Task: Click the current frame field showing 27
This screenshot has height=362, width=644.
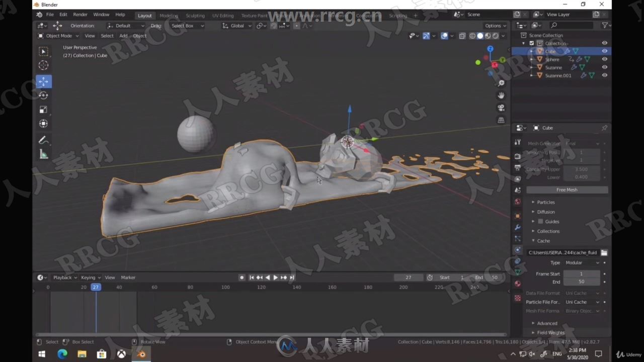Action: click(x=408, y=278)
